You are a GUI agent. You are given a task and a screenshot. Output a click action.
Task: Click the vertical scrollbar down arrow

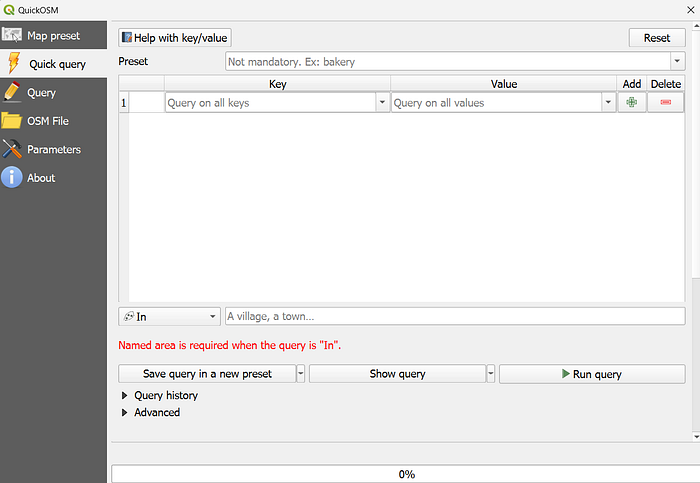[x=696, y=437]
